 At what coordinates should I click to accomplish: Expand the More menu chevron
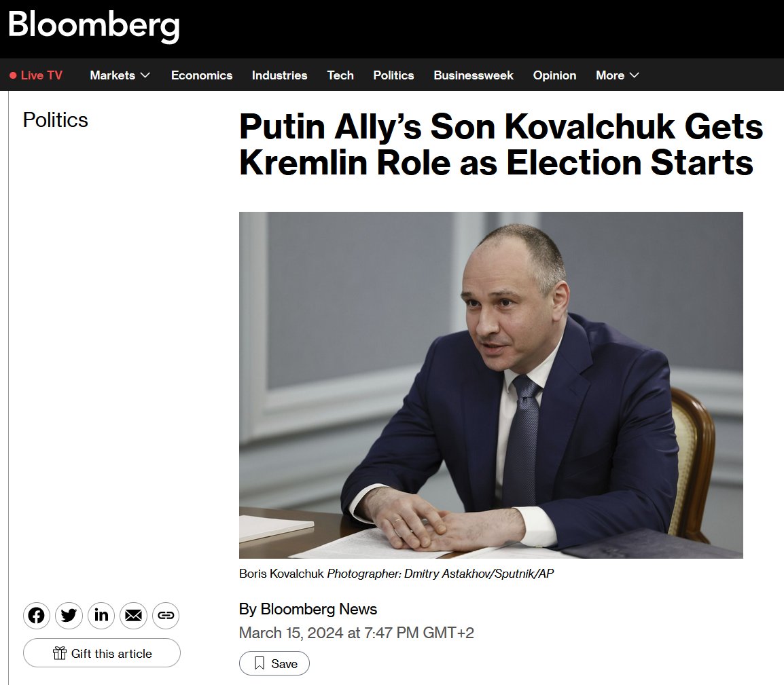click(634, 75)
